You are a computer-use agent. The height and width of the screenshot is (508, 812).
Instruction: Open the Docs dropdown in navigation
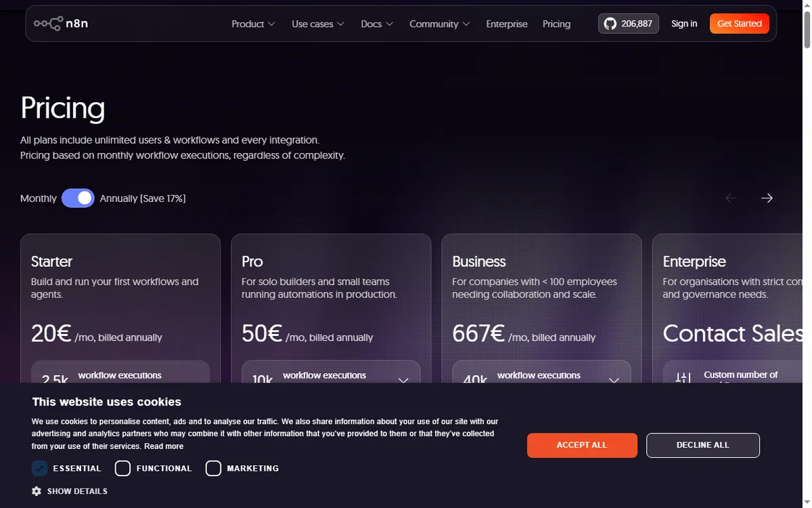377,24
